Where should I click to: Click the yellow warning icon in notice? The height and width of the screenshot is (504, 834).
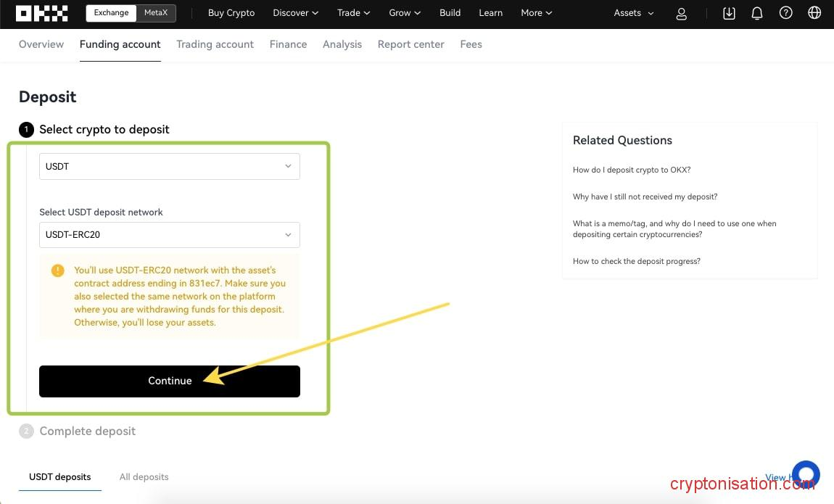[x=58, y=270]
